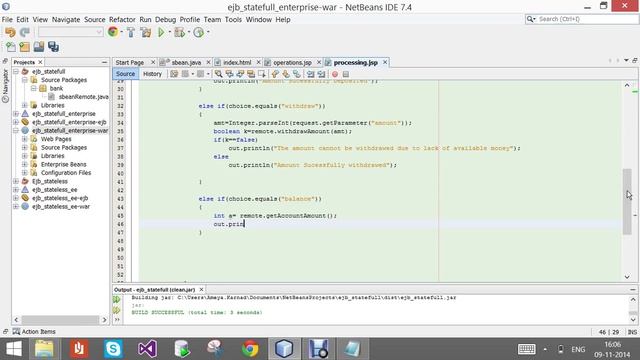
Task: Click the editor vertical scrollbar thumb
Action: coord(627,202)
